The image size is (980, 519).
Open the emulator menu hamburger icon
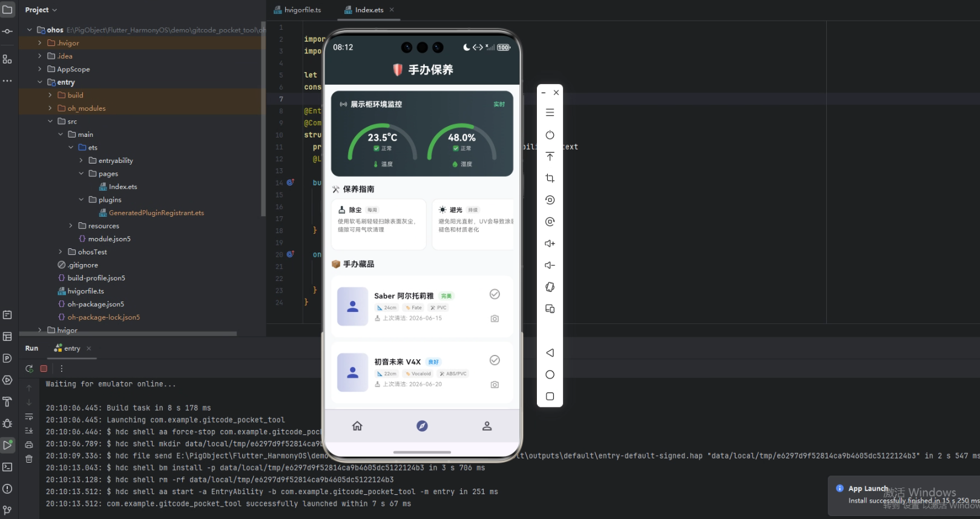coord(550,113)
